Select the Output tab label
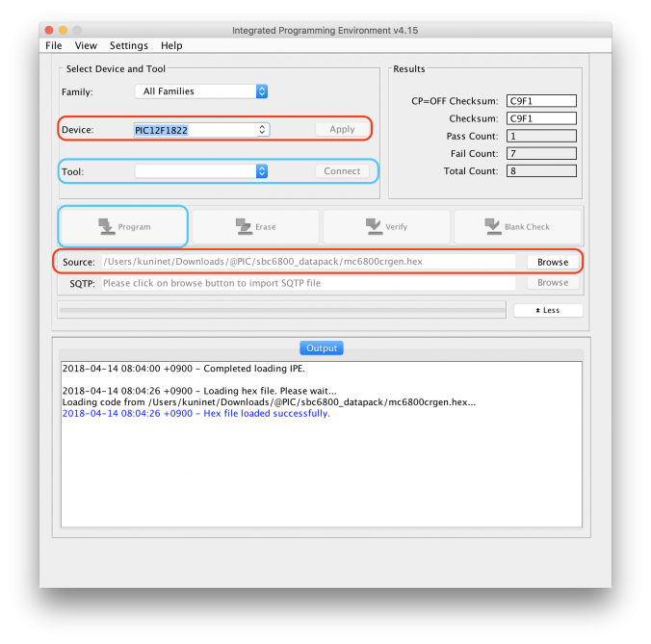The width and height of the screenshot is (651, 644). tap(321, 348)
